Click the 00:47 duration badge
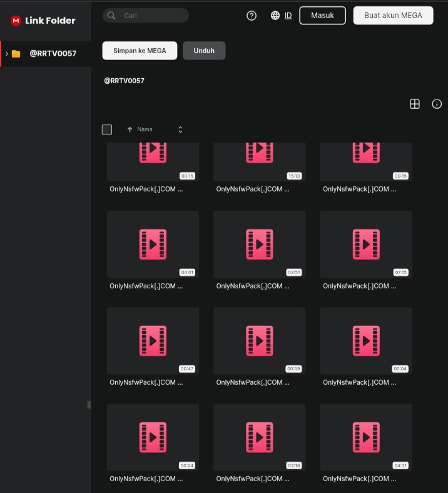Viewport: 448px width, 493px height. [x=187, y=368]
